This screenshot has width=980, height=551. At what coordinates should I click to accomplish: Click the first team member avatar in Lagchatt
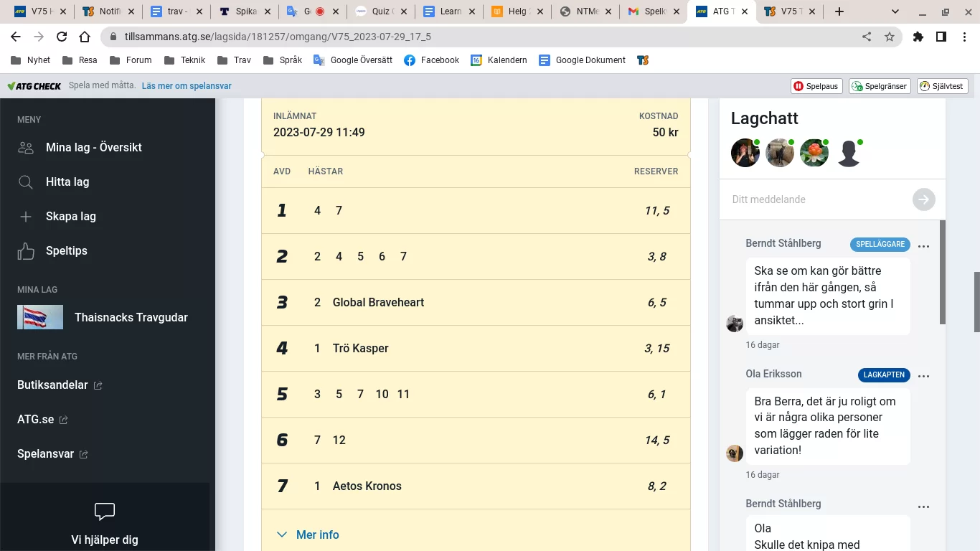[745, 153]
